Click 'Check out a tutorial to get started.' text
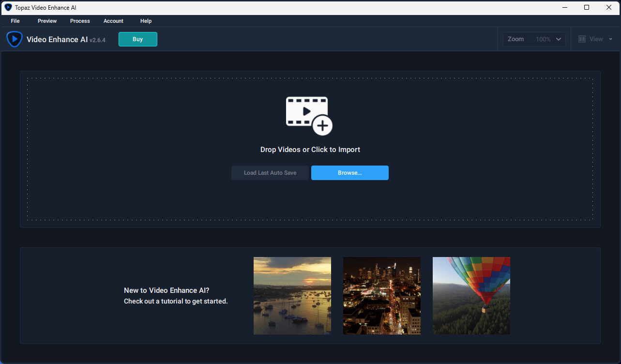Image resolution: width=621 pixels, height=364 pixels. tap(176, 301)
